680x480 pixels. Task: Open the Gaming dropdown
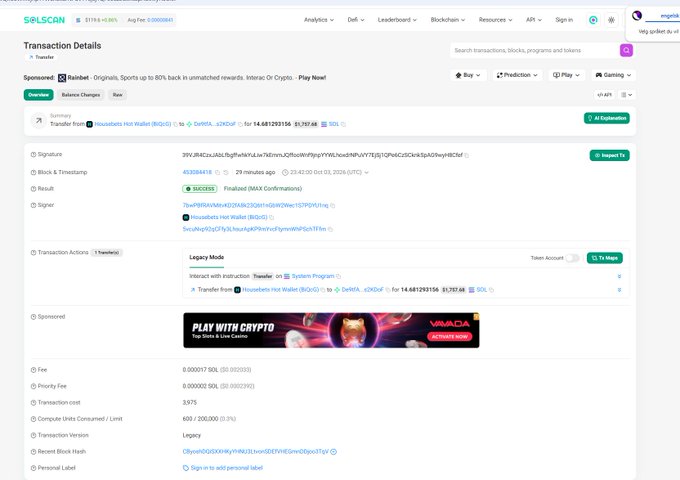613,75
